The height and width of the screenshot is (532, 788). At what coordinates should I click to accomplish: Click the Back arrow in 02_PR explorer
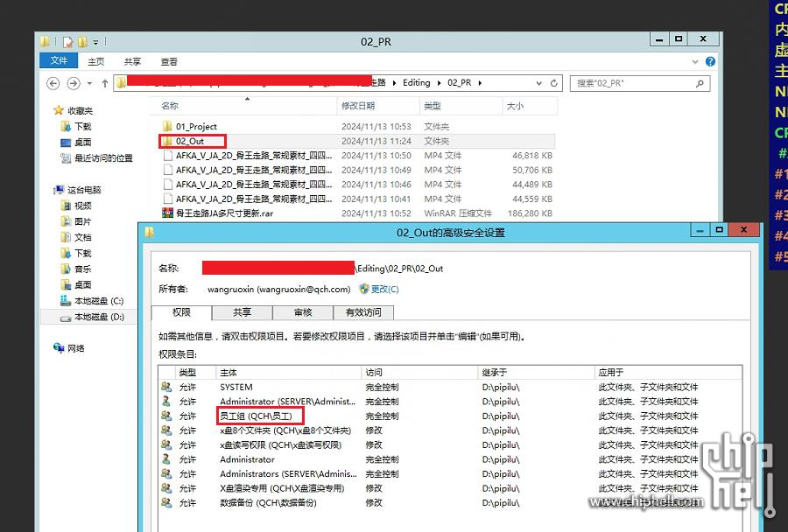point(53,83)
